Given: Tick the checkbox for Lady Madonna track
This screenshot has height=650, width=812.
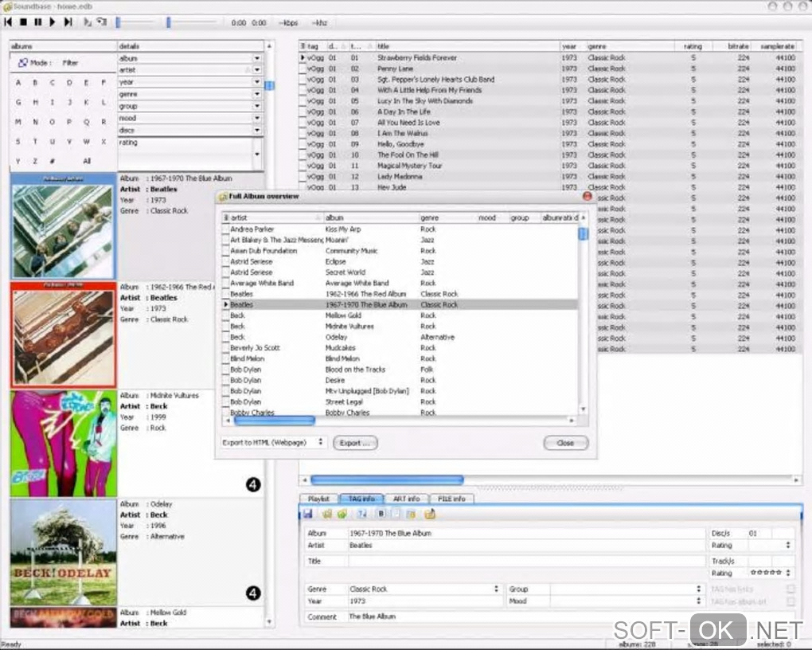Looking at the screenshot, I should click(x=303, y=177).
